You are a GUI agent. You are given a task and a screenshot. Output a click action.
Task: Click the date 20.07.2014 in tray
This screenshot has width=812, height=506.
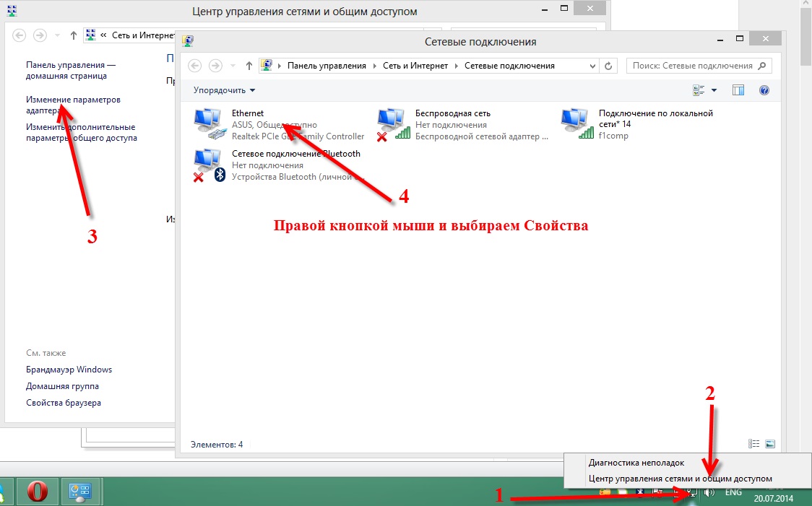(773, 499)
